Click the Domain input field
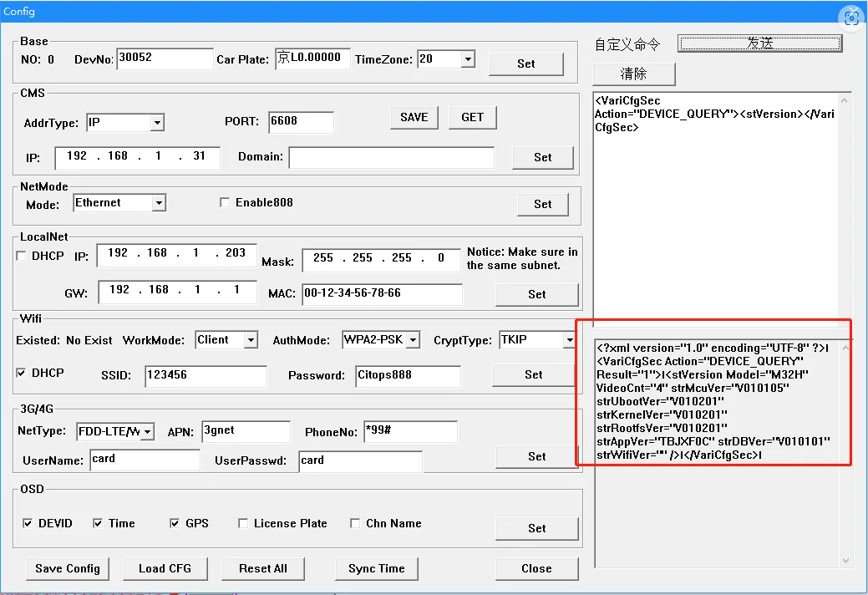The width and height of the screenshot is (868, 595). coord(391,157)
